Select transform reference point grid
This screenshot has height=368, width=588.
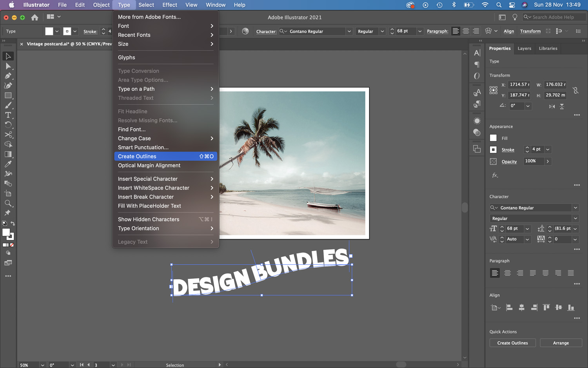coord(494,90)
